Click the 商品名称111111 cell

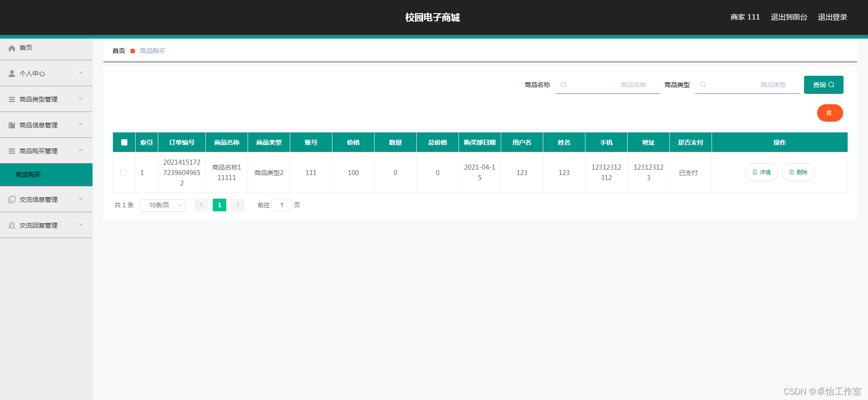pos(227,172)
